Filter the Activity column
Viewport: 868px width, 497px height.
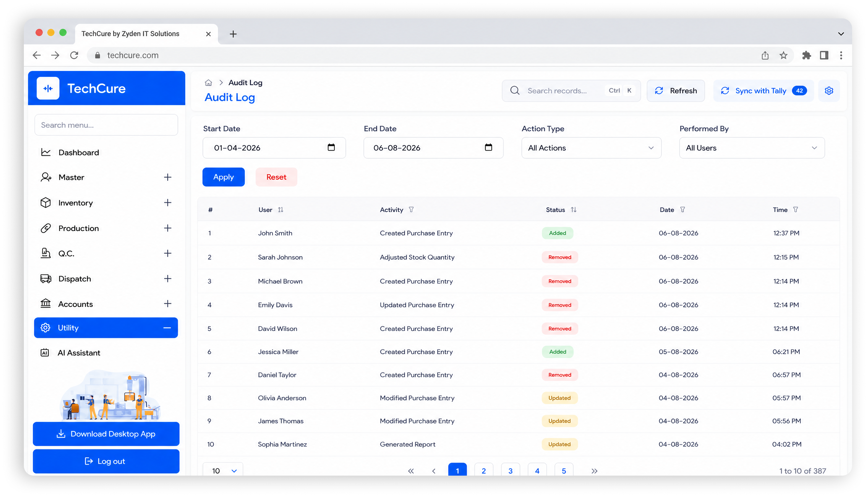point(411,209)
